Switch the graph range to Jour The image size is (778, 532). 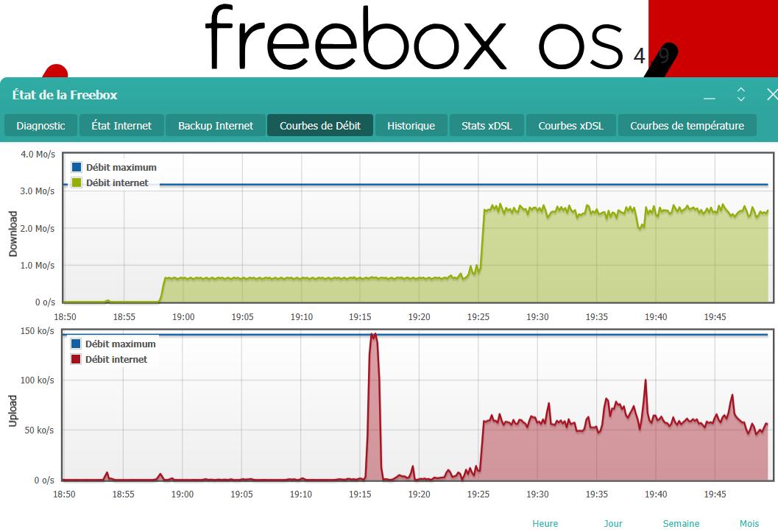coord(612,523)
